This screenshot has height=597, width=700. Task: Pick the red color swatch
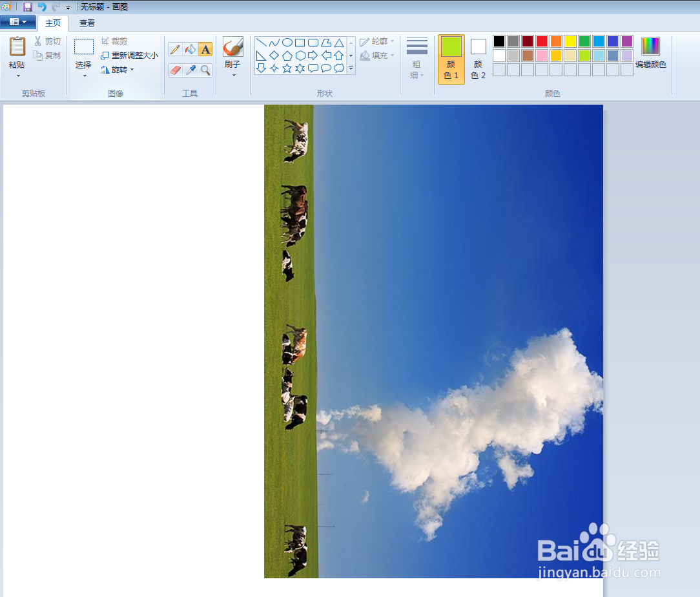[542, 41]
